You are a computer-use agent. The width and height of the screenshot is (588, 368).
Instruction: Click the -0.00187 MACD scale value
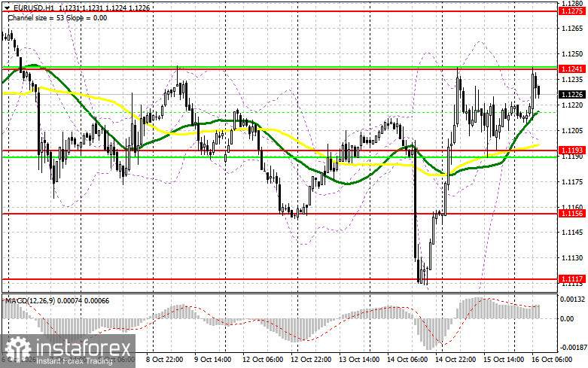pos(572,348)
